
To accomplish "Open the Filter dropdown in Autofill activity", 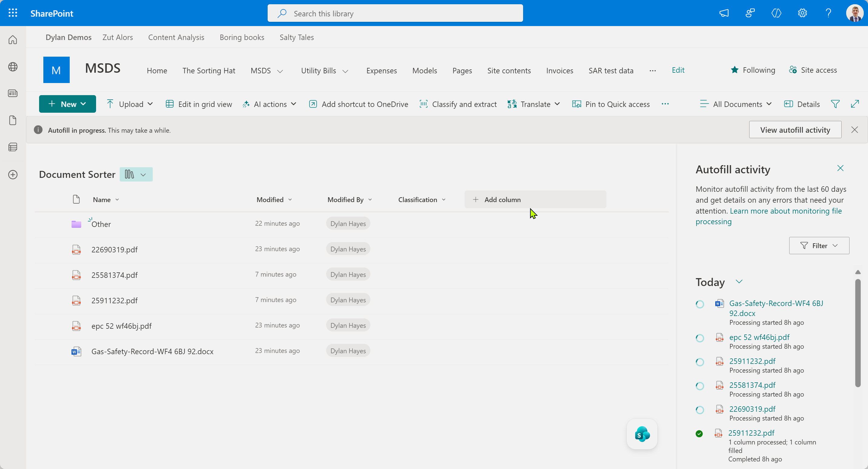I will 819,246.
